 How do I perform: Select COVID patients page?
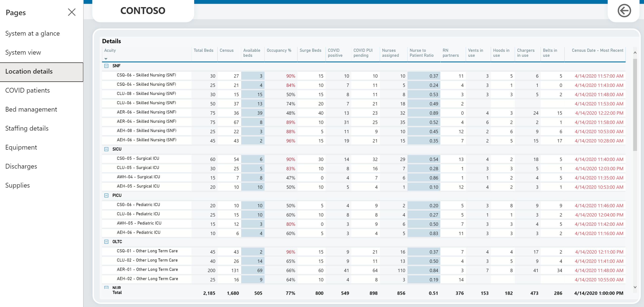coord(28,90)
